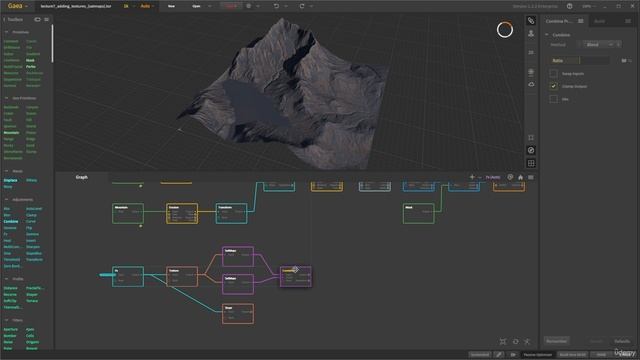Open the undo history dropdown arrow

coord(286,6)
